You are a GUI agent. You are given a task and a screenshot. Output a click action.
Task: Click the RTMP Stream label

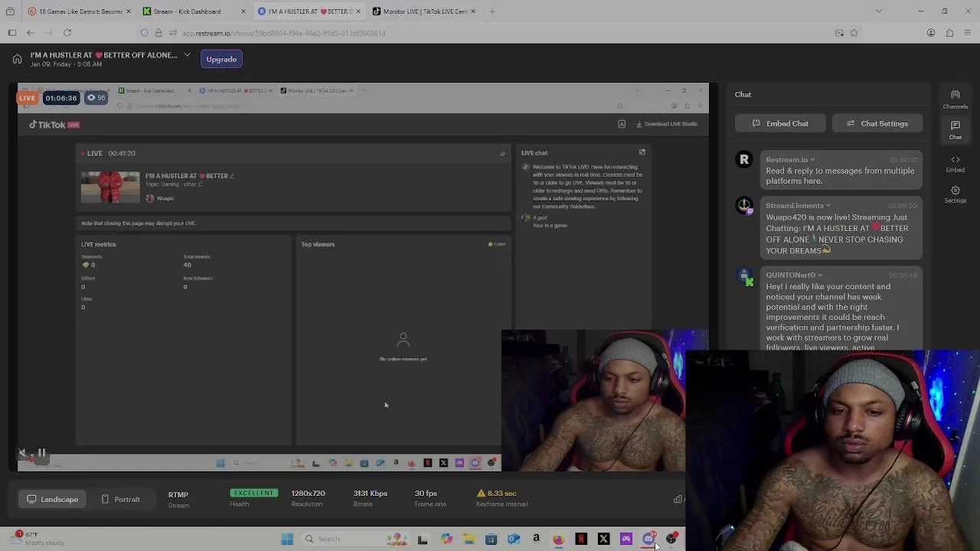[x=178, y=499]
